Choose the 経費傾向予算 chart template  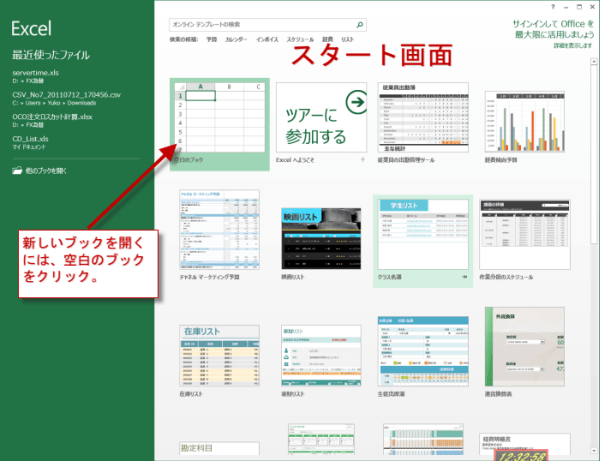[x=525, y=122]
